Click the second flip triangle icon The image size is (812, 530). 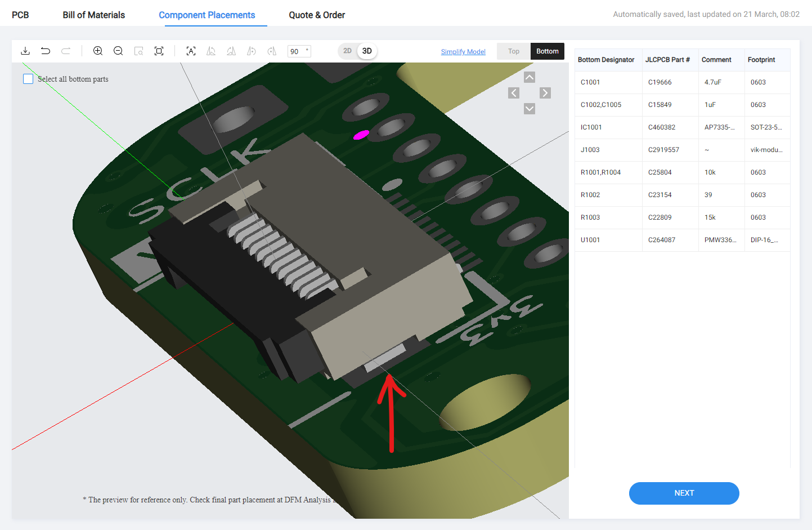231,51
